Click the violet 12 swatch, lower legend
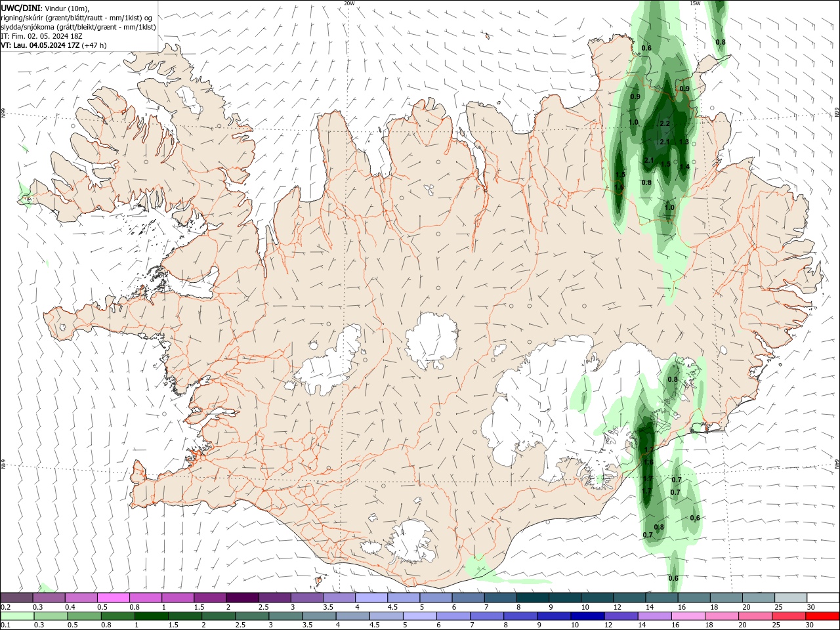This screenshot has width=840, height=630. [x=621, y=616]
